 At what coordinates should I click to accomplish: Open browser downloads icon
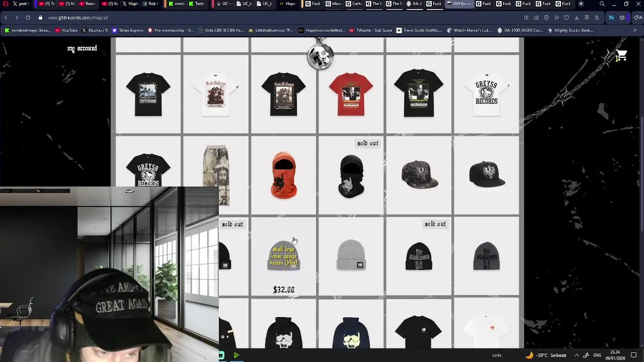(577, 18)
